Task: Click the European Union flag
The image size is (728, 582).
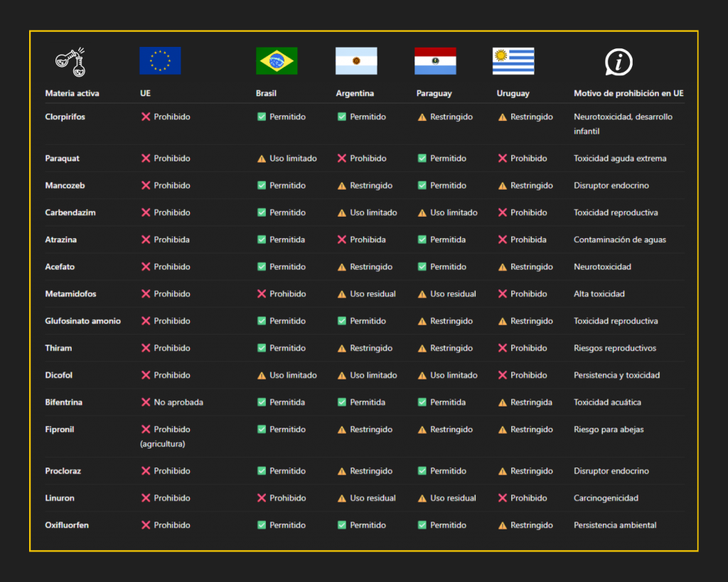Action: (x=160, y=61)
